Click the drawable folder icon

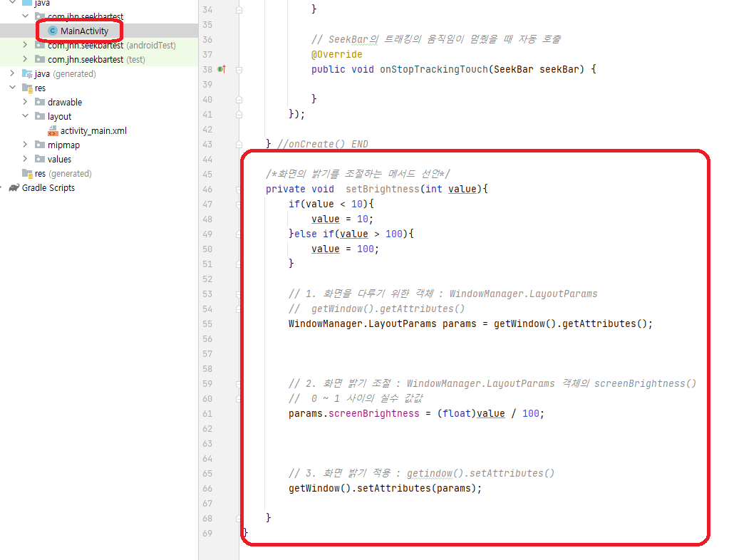(x=40, y=102)
